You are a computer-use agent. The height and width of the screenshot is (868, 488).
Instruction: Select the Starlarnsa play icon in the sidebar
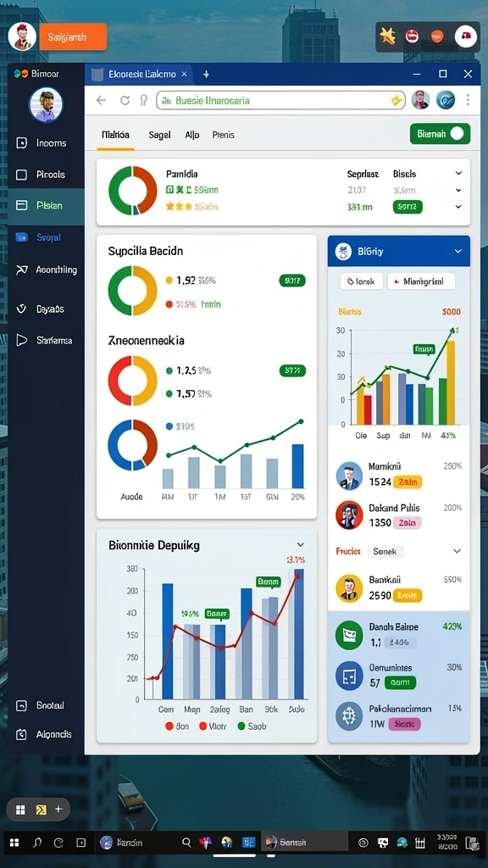pyautogui.click(x=21, y=340)
